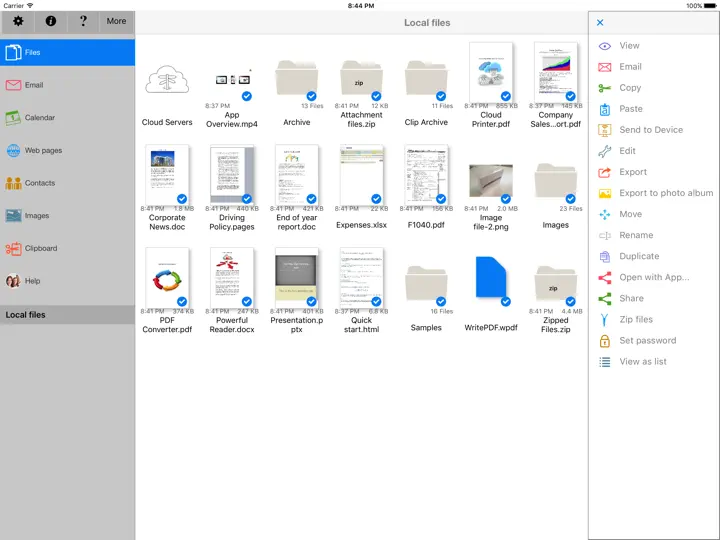The height and width of the screenshot is (540, 720).
Task: Select Zip files in action menu
Action: click(636, 319)
